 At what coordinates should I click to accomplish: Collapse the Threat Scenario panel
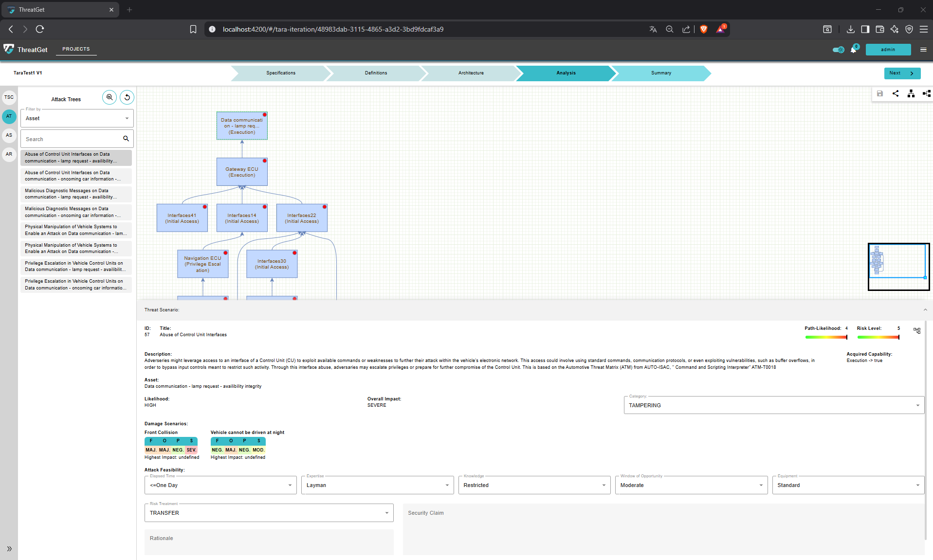coord(925,310)
